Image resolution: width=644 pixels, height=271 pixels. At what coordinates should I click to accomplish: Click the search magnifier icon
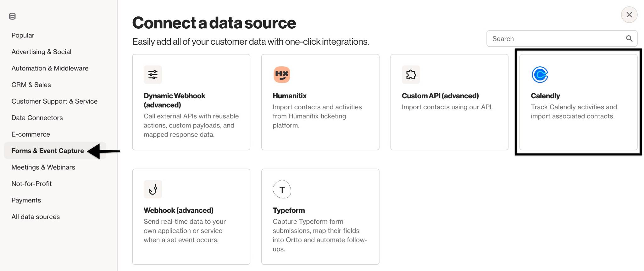[629, 38]
